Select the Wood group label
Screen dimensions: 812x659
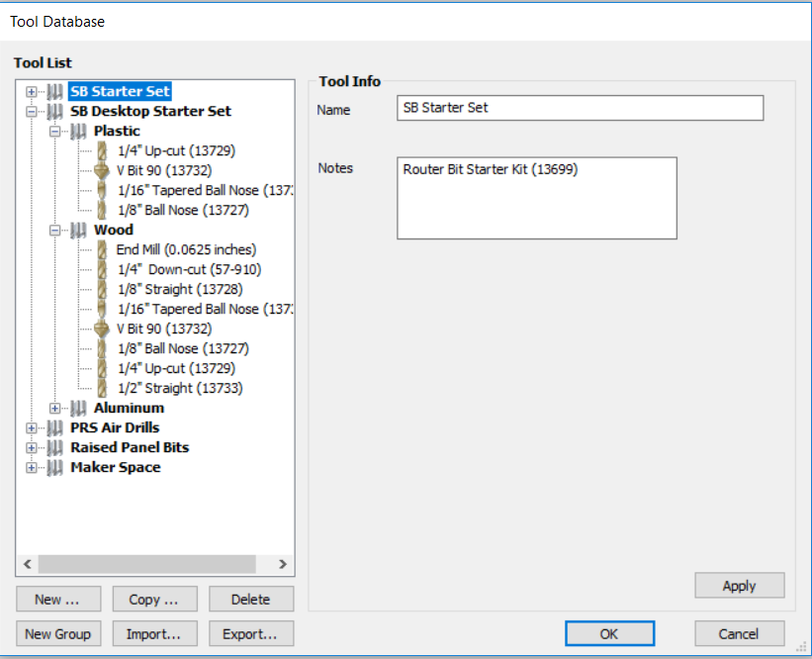pyautogui.click(x=114, y=230)
